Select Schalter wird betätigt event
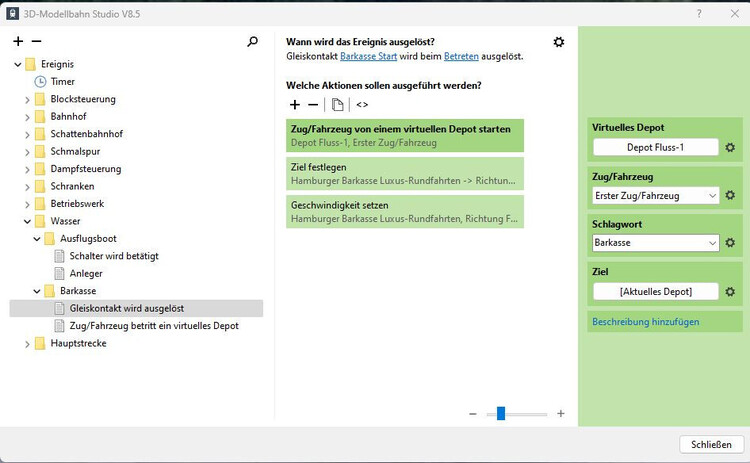 (114, 256)
